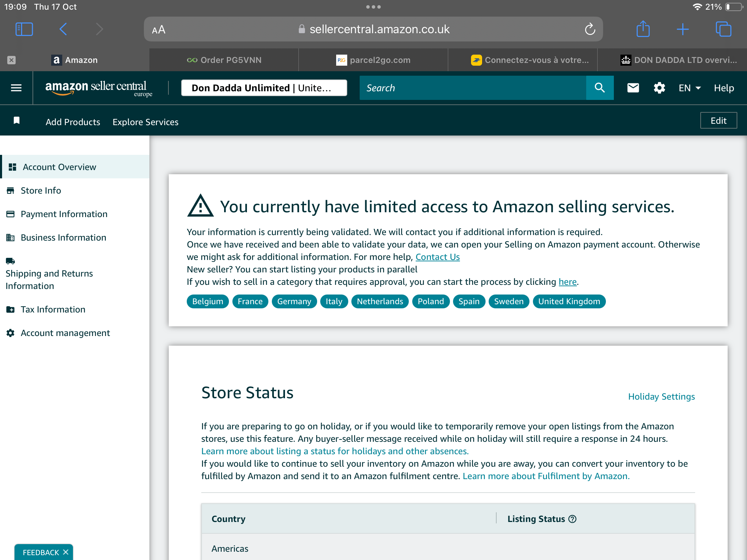Open the Seller Central hamburger menu
This screenshot has height=560, width=747.
tap(16, 88)
